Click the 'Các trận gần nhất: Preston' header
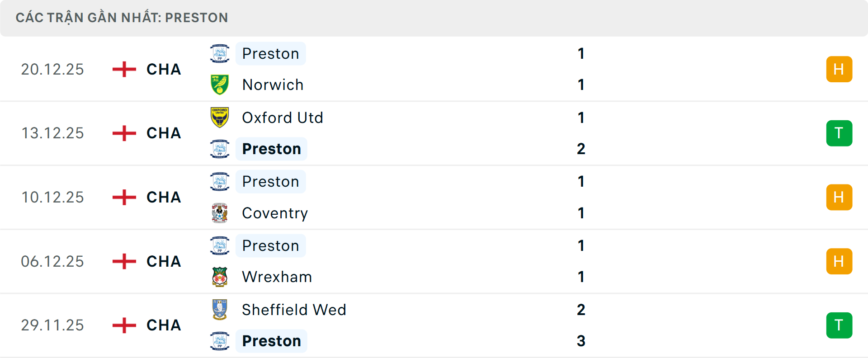Viewport: 868px width, 358px height. tap(122, 18)
